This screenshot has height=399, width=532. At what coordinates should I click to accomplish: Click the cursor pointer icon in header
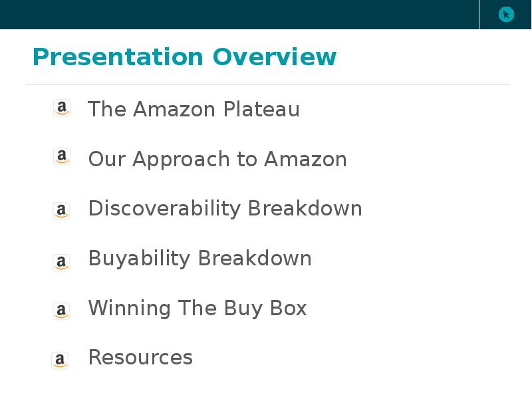pos(506,14)
